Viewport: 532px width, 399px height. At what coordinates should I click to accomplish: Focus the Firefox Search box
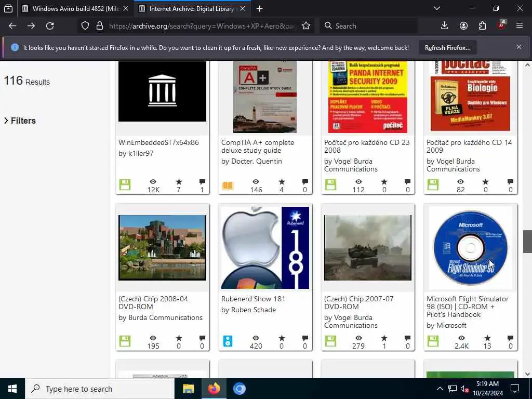(x=368, y=26)
